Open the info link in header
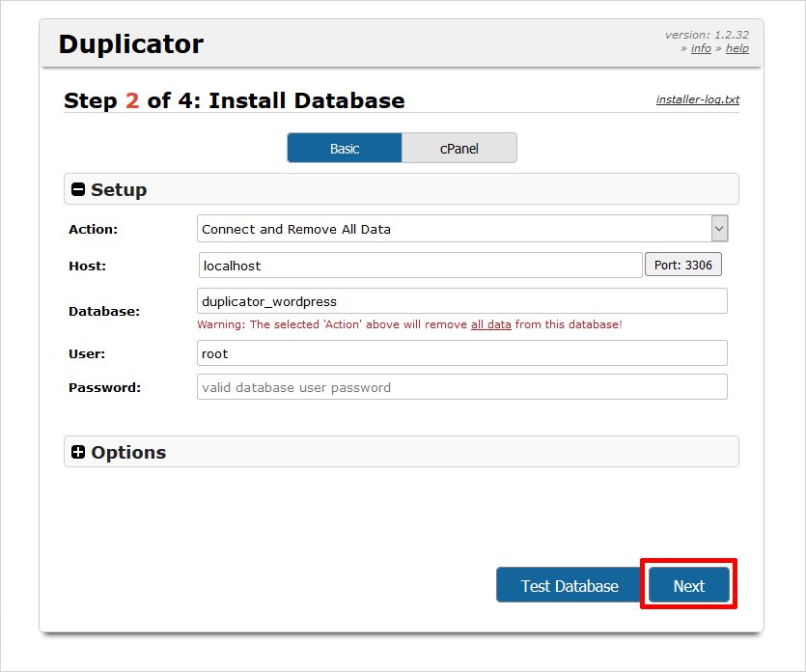 click(x=701, y=48)
